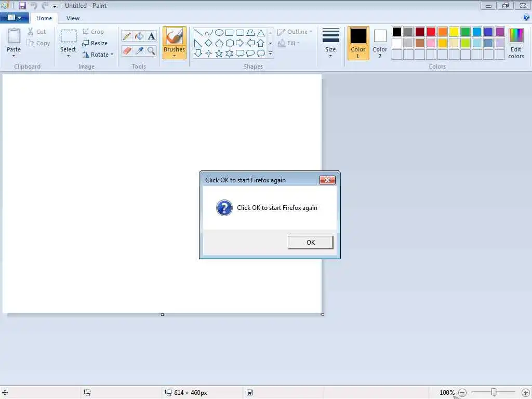Choose the Pentagon shape
This screenshot has width=532, height=399.
(219, 43)
